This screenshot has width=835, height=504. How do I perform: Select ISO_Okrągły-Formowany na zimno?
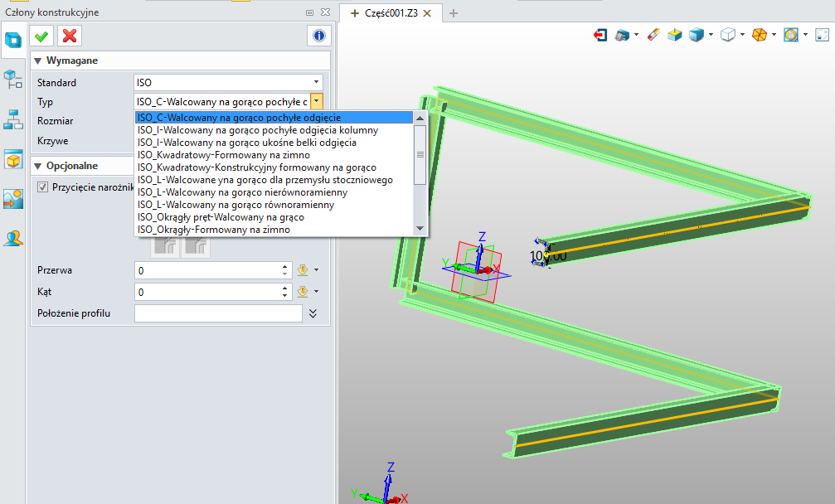click(x=274, y=230)
